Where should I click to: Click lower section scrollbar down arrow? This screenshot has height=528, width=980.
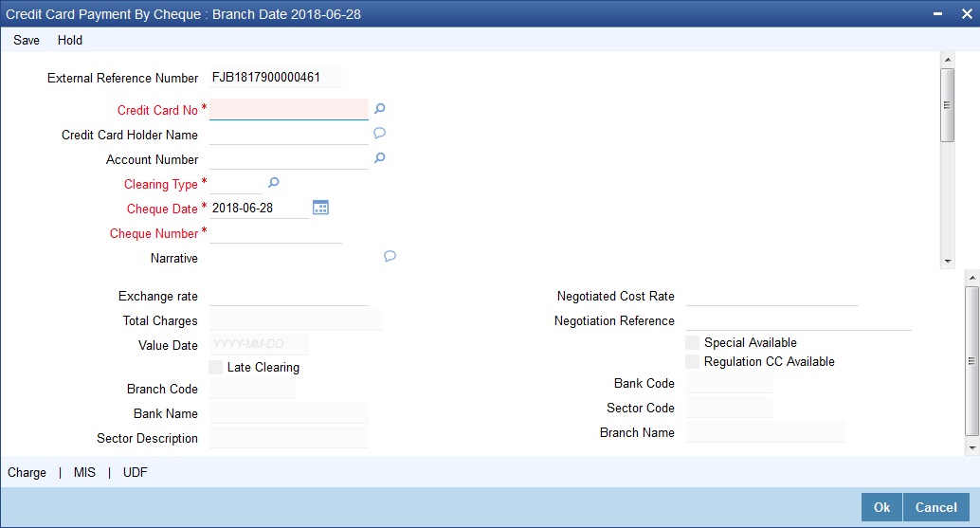tap(971, 447)
